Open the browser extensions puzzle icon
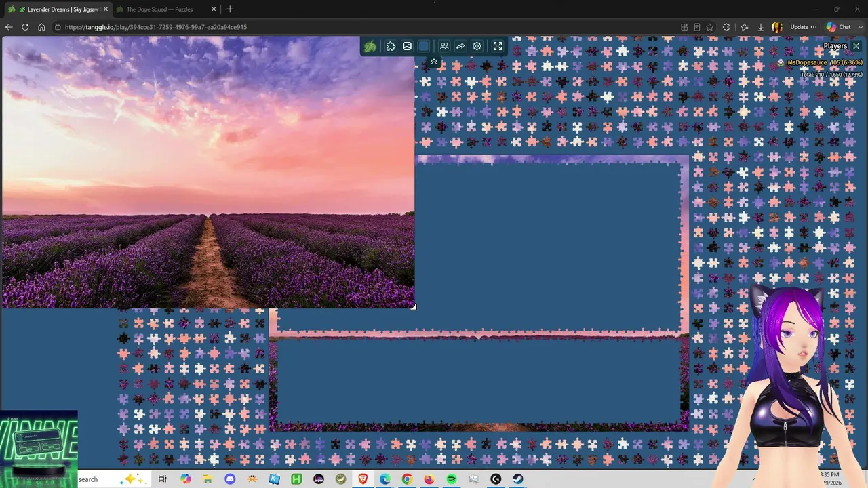 pyautogui.click(x=726, y=27)
